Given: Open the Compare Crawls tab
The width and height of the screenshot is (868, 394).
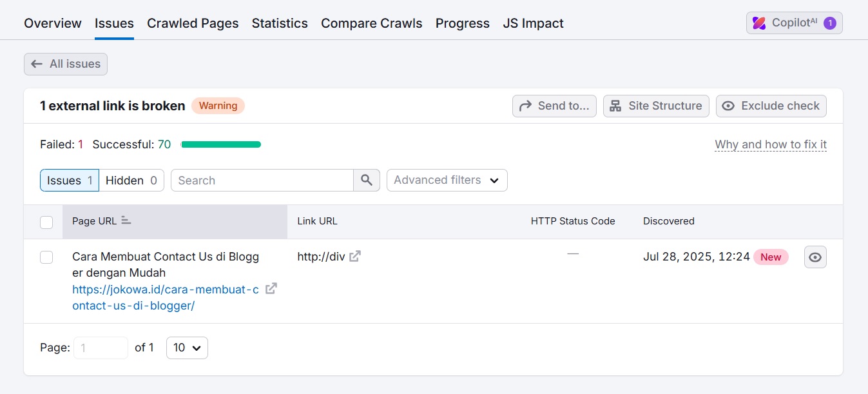Looking at the screenshot, I should click(x=371, y=23).
